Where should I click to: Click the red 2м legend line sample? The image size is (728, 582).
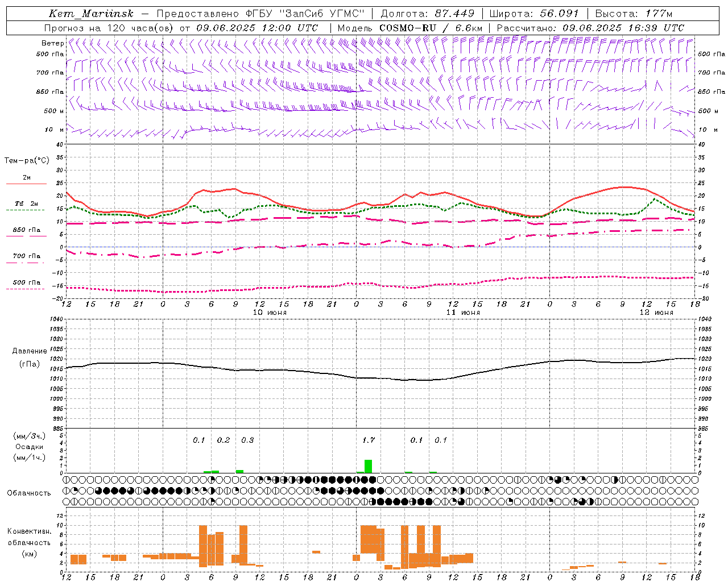[26, 184]
